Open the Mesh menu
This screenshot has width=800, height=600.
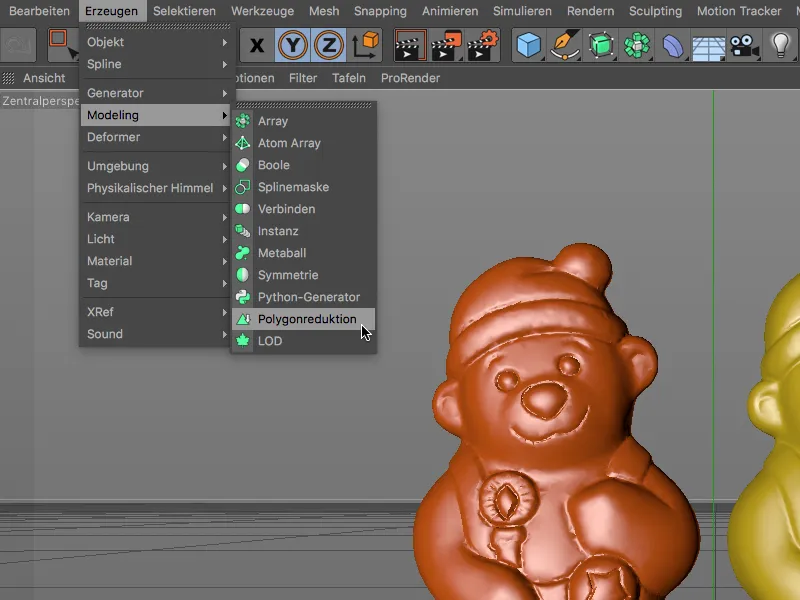point(323,11)
